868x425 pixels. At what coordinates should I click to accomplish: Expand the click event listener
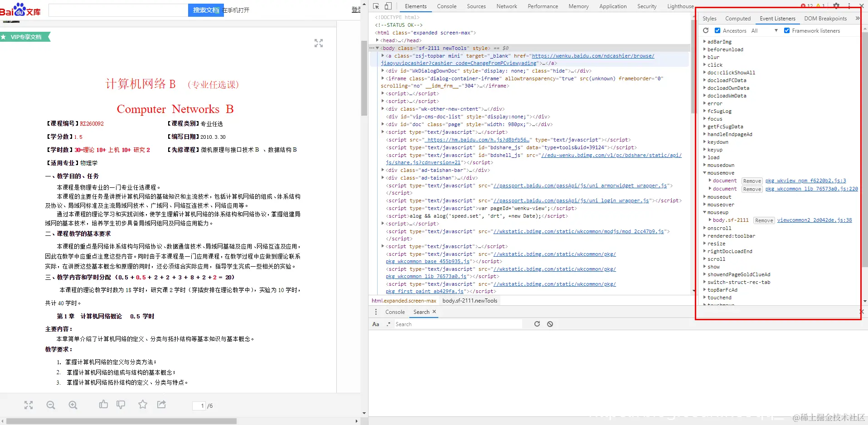tap(705, 65)
